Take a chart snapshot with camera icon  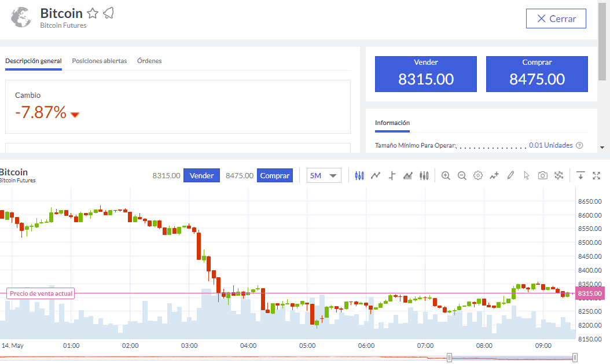click(x=542, y=175)
